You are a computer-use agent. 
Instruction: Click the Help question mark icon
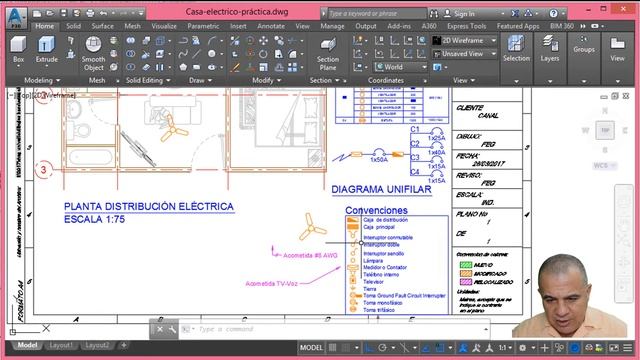tap(553, 13)
